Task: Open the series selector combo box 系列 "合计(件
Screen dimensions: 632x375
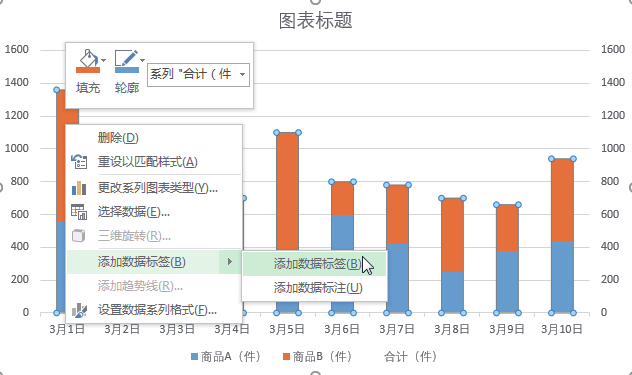Action: (x=198, y=75)
